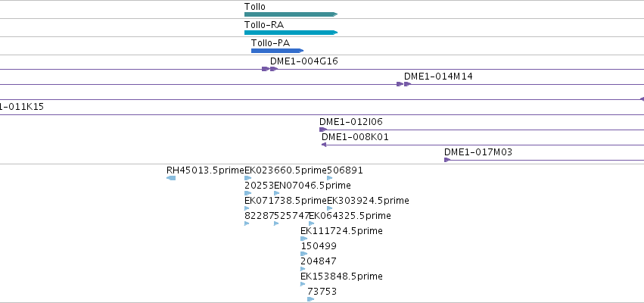The height and width of the screenshot is (303, 644).
Task: Select RH45013.5prime EST arrow
Action: (x=171, y=178)
